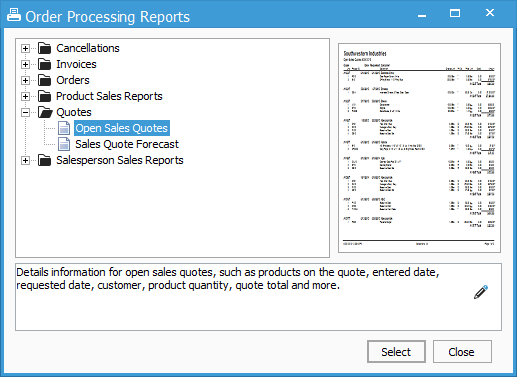Expand the Orders folder node
The image size is (517, 377).
point(25,80)
